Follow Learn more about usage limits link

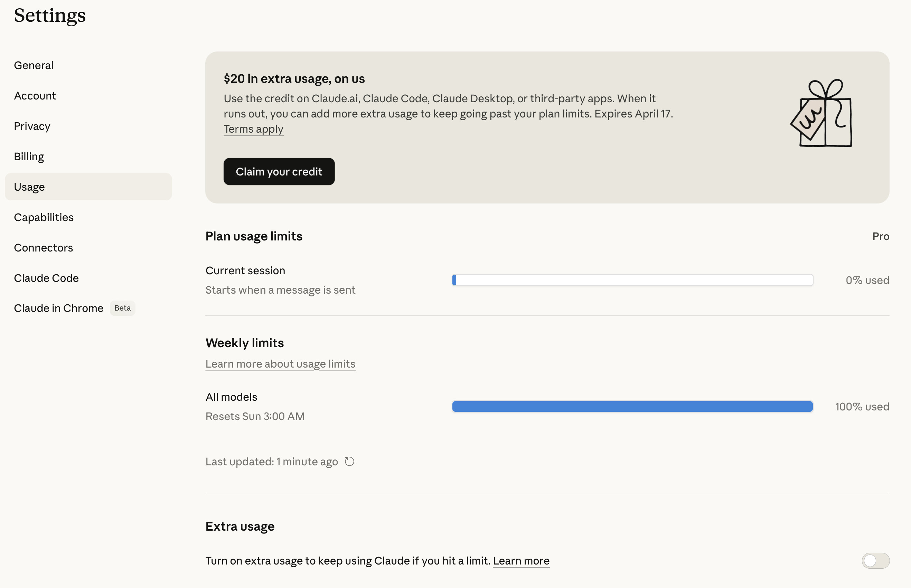click(280, 364)
